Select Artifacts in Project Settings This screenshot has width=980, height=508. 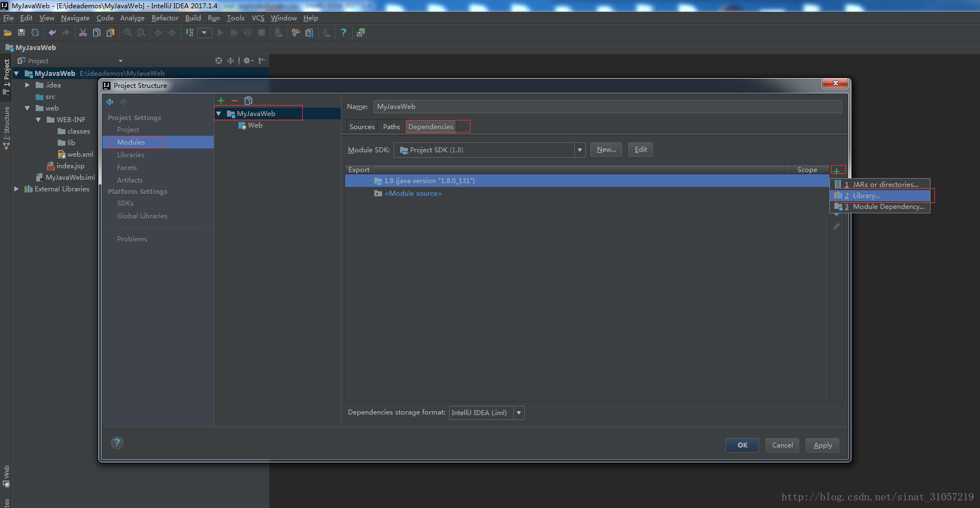130,180
